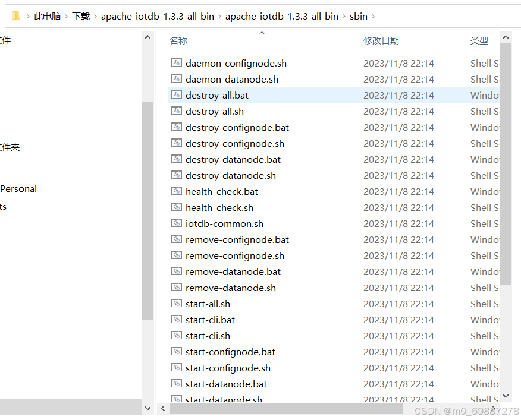
Task: Sort by the 修改日期 column header
Action: coord(381,40)
